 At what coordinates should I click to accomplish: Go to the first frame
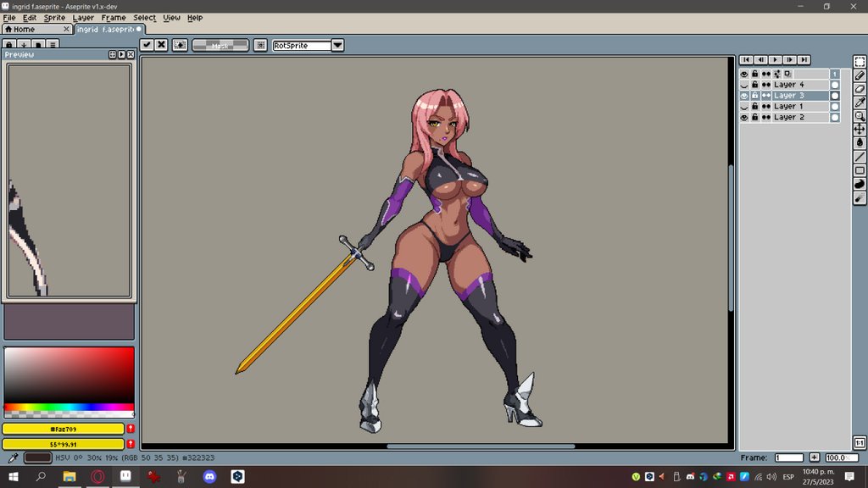tap(746, 60)
